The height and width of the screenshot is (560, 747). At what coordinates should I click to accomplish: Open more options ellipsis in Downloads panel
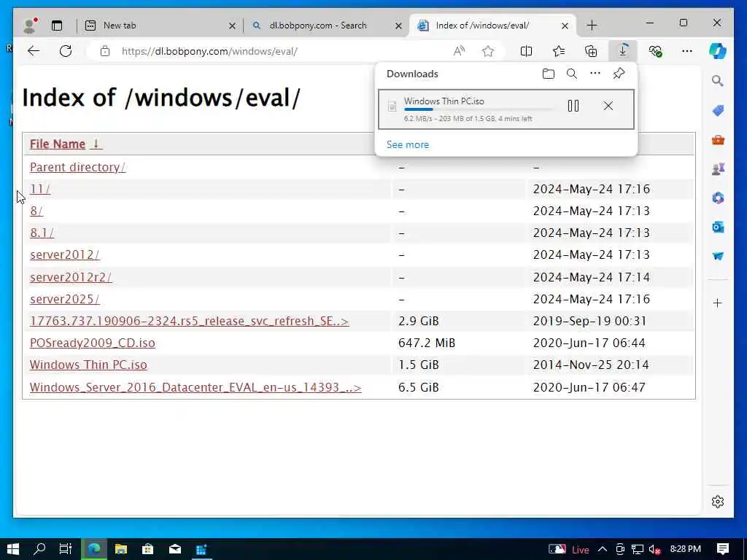click(595, 74)
